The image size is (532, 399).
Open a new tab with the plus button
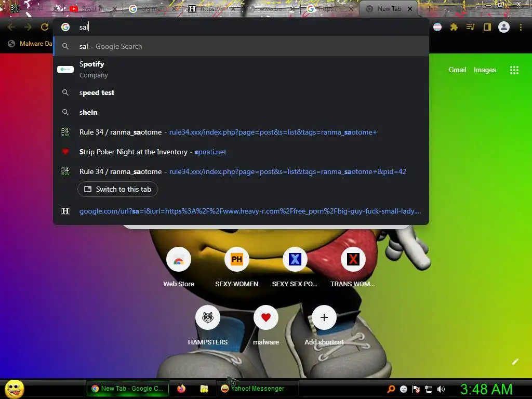(429, 9)
